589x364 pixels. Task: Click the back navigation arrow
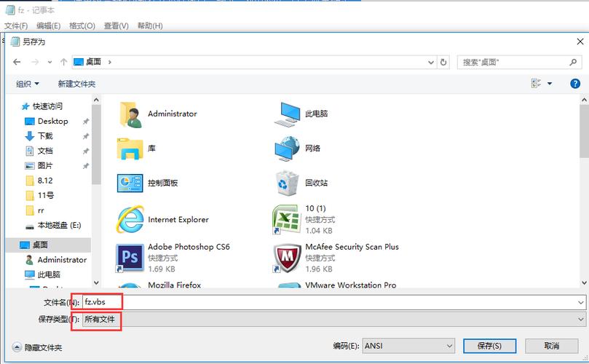(17, 62)
